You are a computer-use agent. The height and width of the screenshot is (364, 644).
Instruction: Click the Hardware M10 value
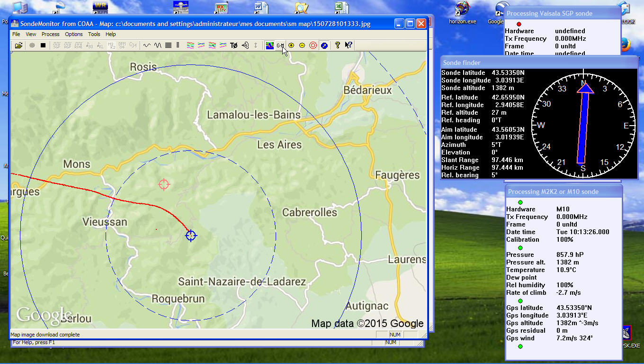[x=563, y=209]
